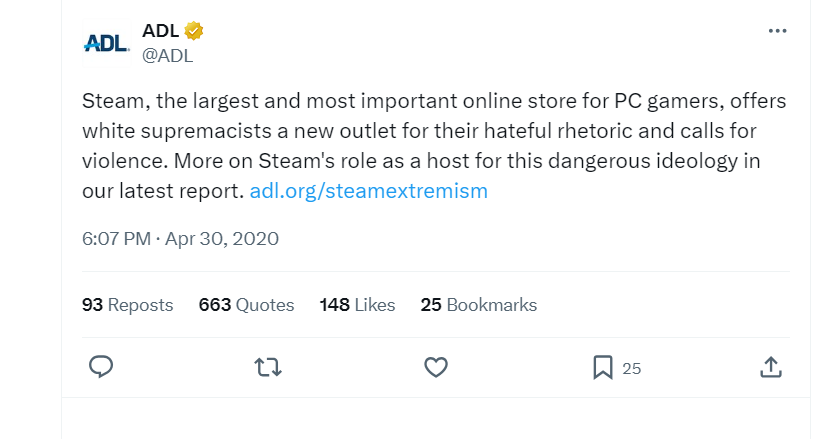This screenshot has height=439, width=839.
Task: Like the tweet with the heart icon
Action: 435,368
